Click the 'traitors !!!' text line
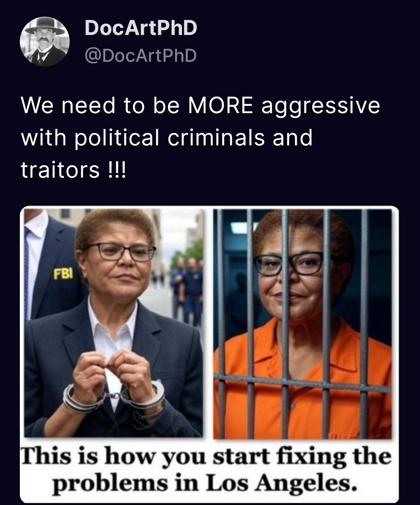The width and height of the screenshot is (420, 505). coord(73,170)
